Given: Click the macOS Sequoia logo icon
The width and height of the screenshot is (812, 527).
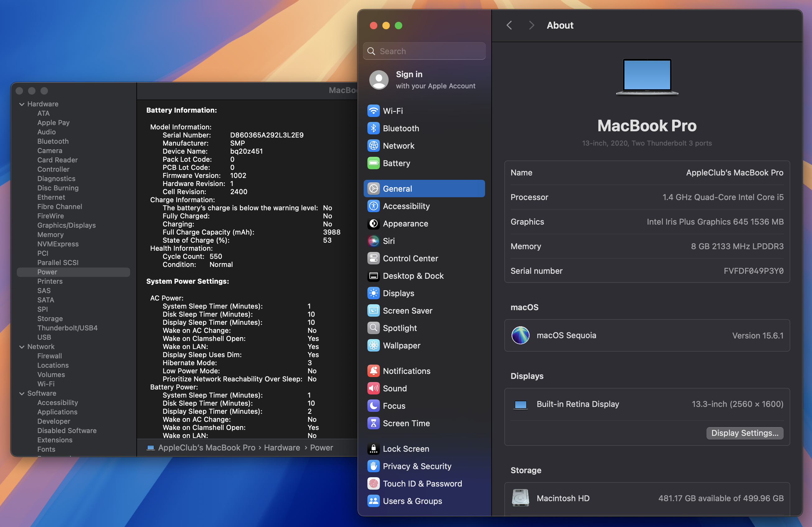Looking at the screenshot, I should coord(520,335).
